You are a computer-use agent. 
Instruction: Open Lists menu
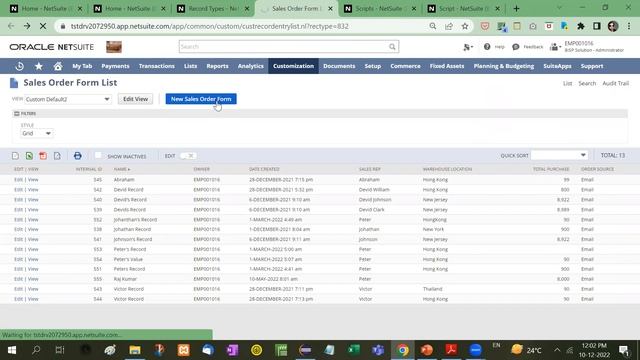[x=190, y=66]
